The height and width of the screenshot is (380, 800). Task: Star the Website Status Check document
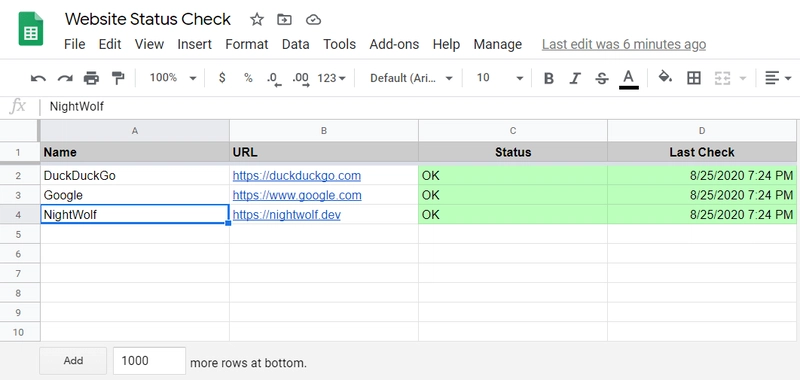point(257,20)
